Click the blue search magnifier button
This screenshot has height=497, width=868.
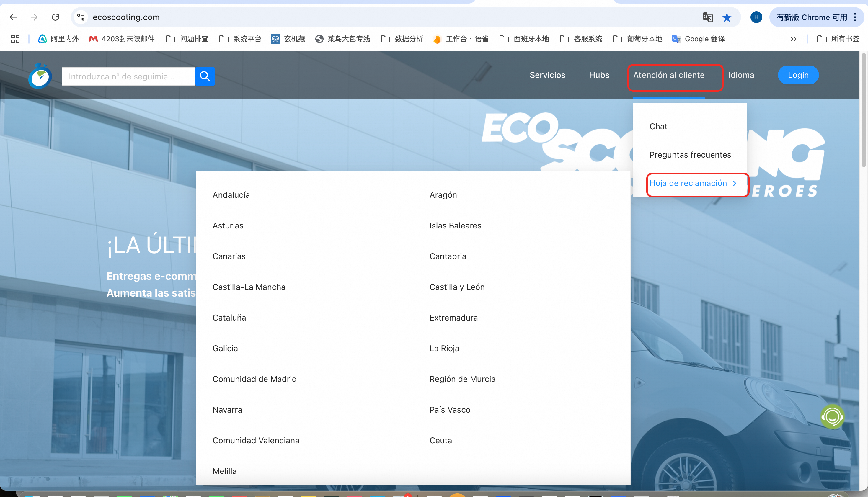[x=205, y=76]
